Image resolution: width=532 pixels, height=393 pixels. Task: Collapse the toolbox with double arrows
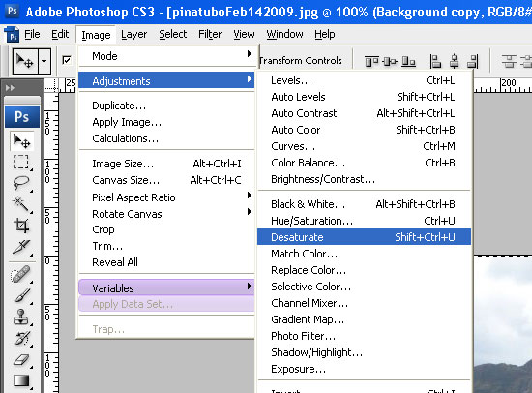[10, 88]
